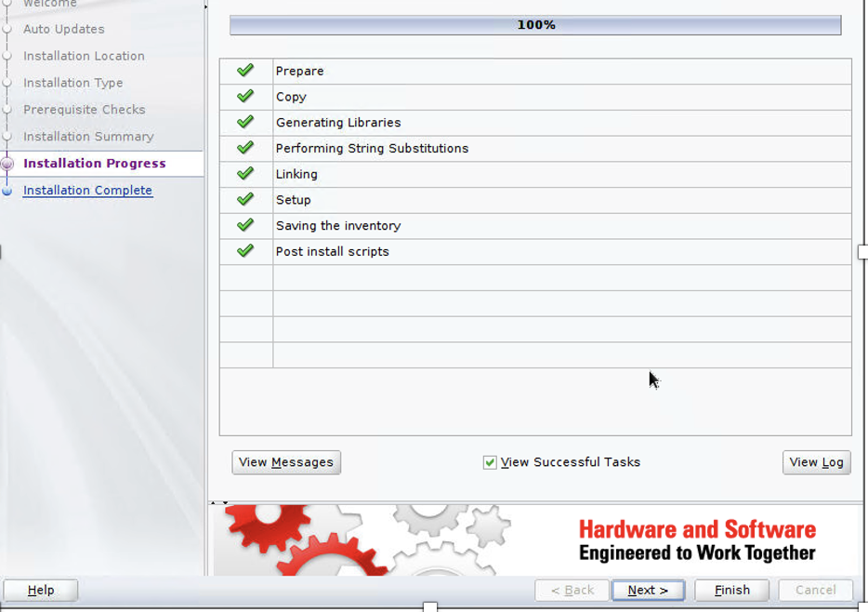Viewport: 868px width, 612px height.
Task: Select the Generating Libraries row
Action: [x=535, y=123]
